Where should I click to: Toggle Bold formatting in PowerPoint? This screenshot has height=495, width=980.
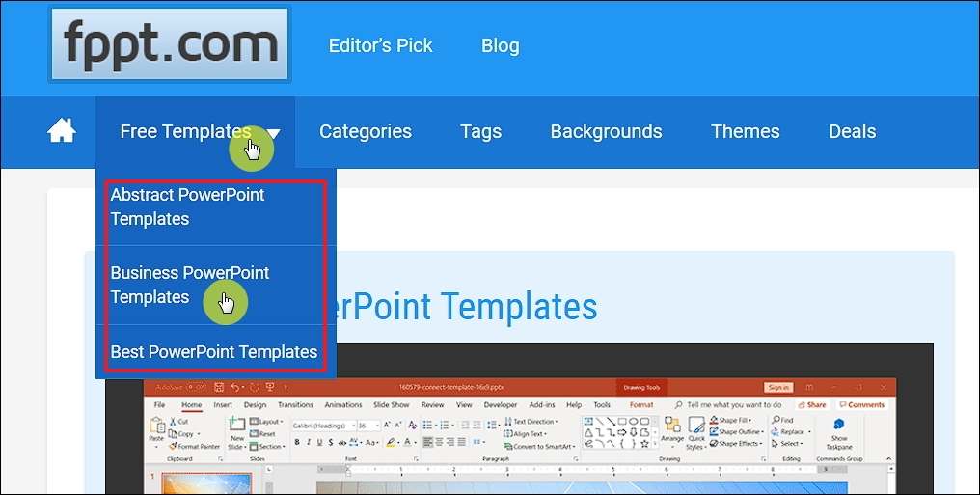click(297, 442)
